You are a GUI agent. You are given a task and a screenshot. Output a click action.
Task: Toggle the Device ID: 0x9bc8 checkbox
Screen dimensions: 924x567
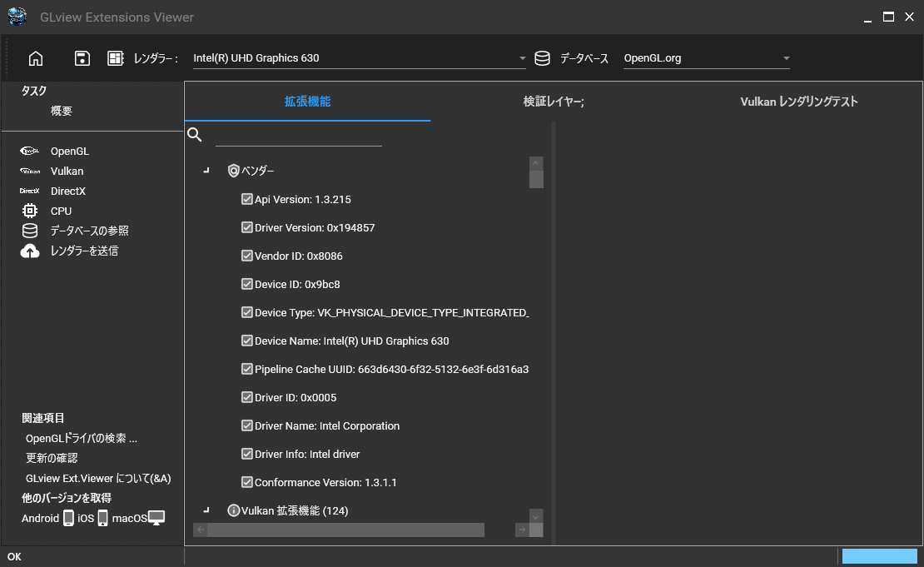247,284
